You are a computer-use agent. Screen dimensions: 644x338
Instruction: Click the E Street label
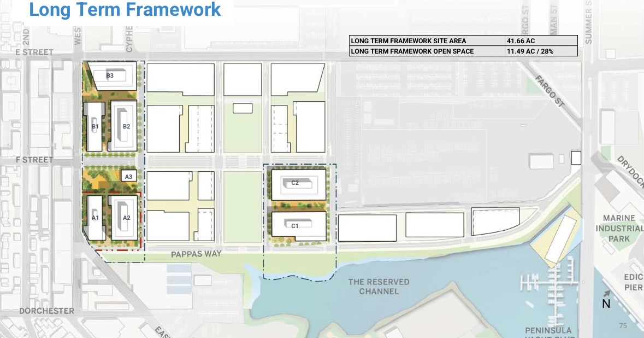[x=34, y=52]
